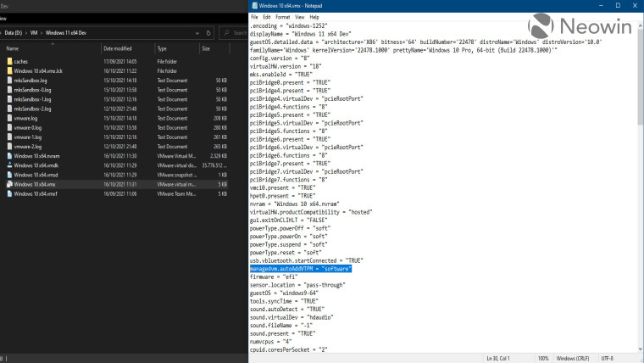Image resolution: width=644 pixels, height=363 pixels.
Task: Click the Windows 10 x64.vmx file icon
Action: pos(9,184)
